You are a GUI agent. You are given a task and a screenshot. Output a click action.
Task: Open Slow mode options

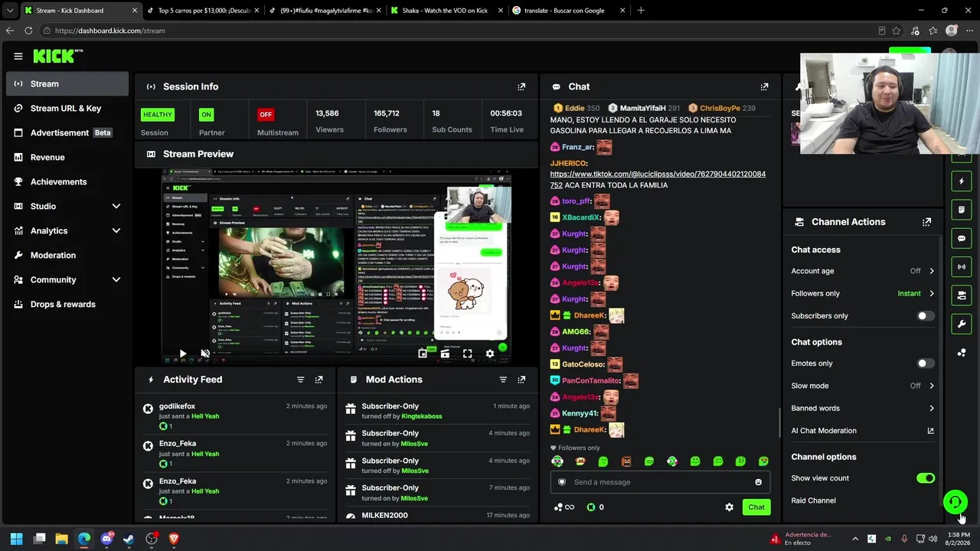863,386
